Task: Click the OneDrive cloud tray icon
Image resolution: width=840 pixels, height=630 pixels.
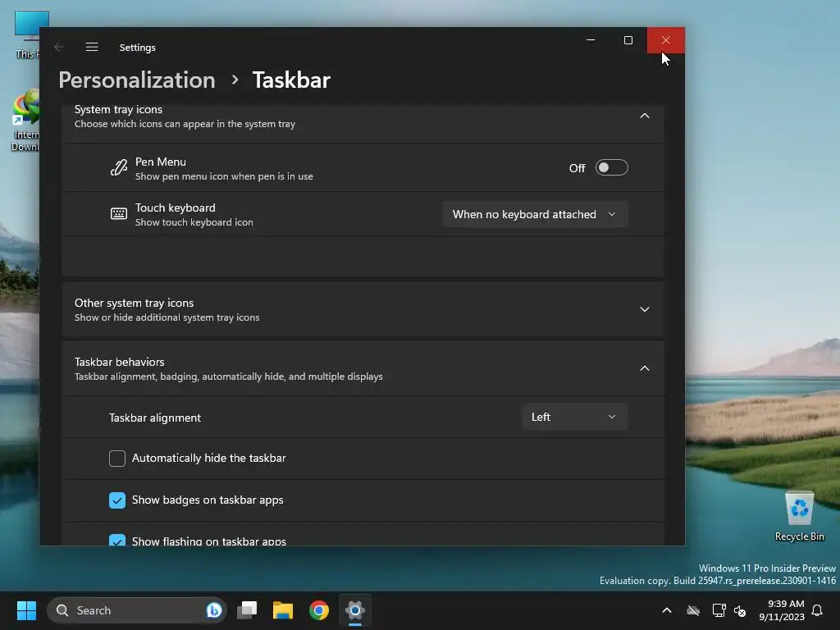Action: pyautogui.click(x=693, y=610)
